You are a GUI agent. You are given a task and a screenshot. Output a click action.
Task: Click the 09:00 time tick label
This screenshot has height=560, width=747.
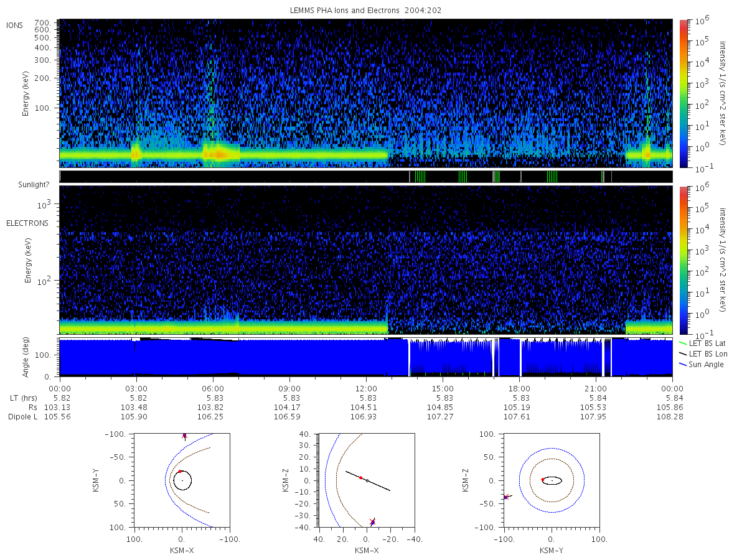coord(289,388)
